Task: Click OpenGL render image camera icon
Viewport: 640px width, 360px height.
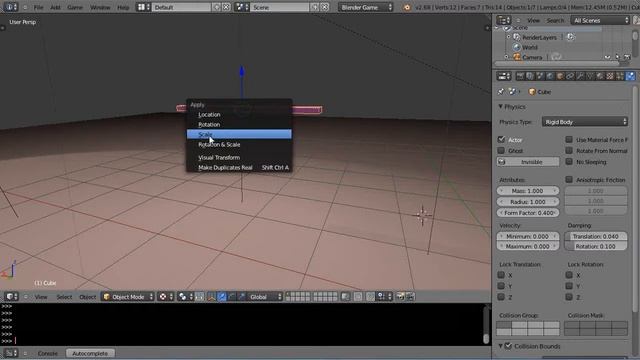Action: (x=400, y=297)
